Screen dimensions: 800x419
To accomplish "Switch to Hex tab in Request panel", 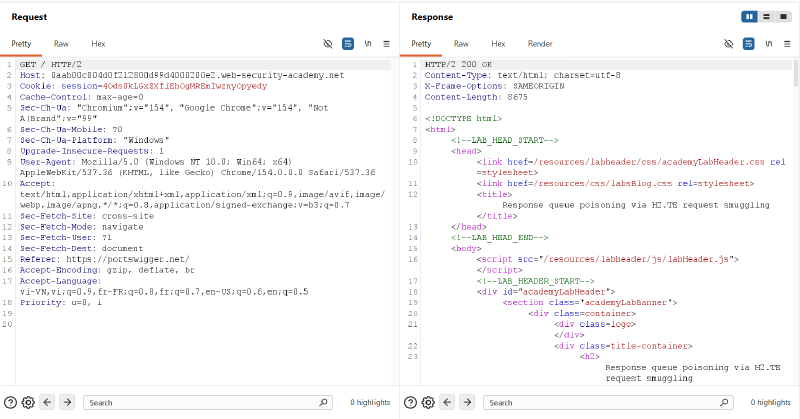I will coord(98,44).
